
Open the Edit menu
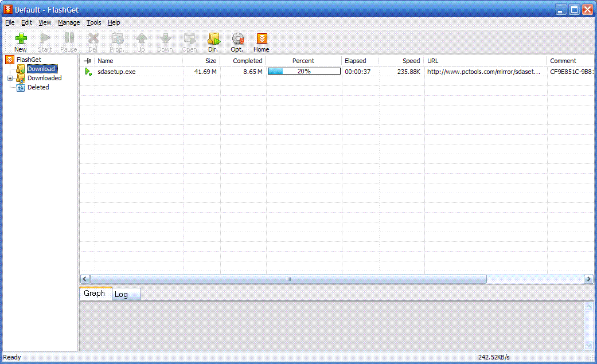point(26,22)
